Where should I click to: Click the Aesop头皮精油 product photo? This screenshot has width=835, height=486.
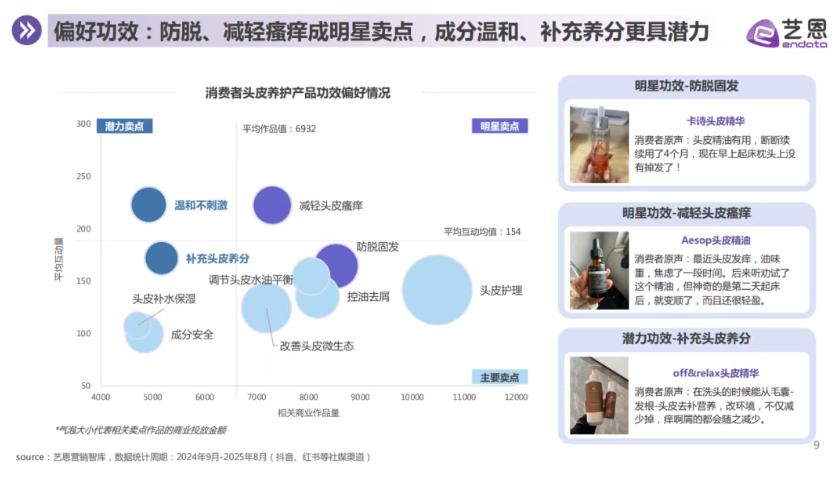point(599,271)
